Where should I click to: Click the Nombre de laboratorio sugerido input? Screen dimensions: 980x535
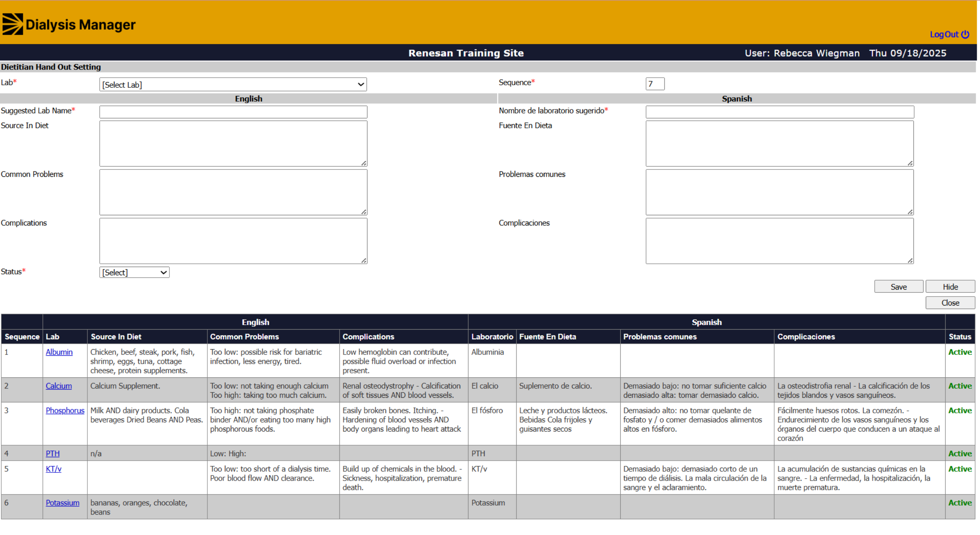point(780,112)
